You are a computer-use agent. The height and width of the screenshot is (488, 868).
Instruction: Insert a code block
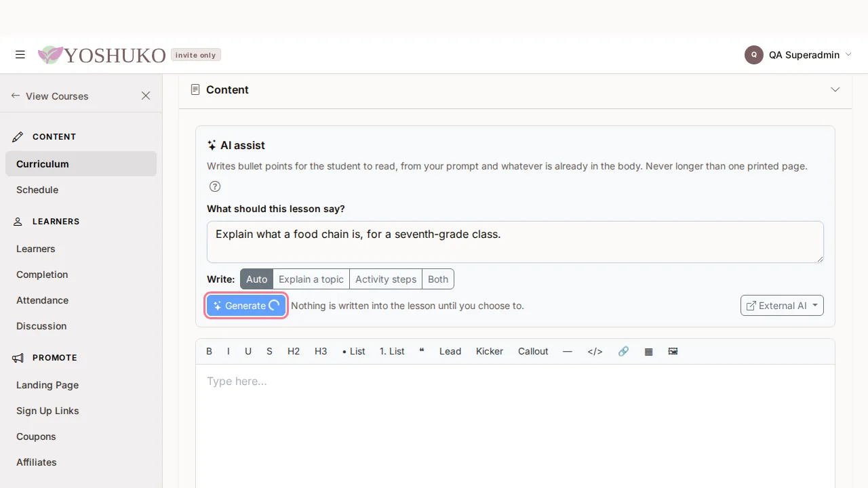pyautogui.click(x=595, y=351)
